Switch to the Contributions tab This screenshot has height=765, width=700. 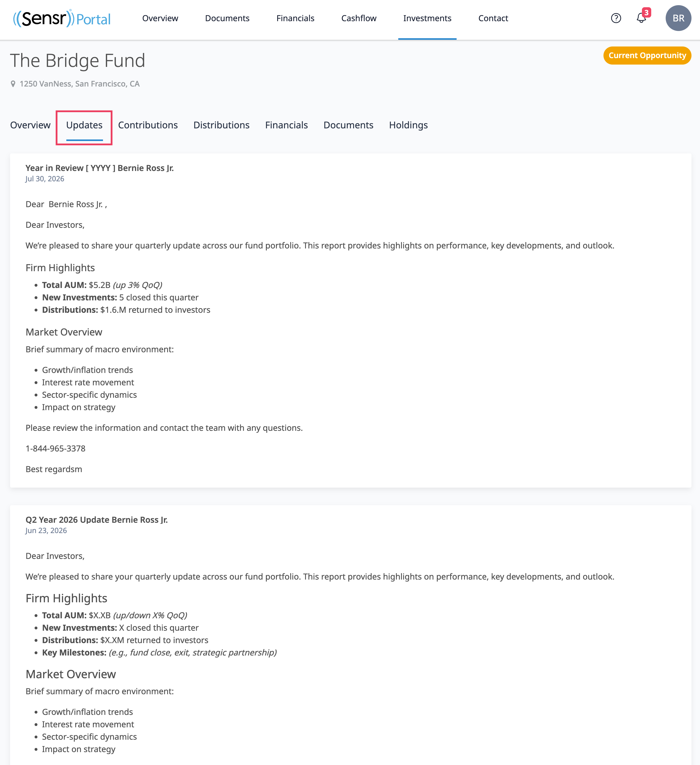click(148, 125)
